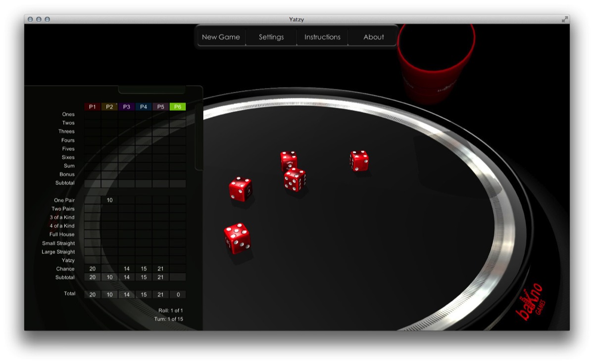Select the P1 player column header
The width and height of the screenshot is (594, 364).
coord(93,107)
